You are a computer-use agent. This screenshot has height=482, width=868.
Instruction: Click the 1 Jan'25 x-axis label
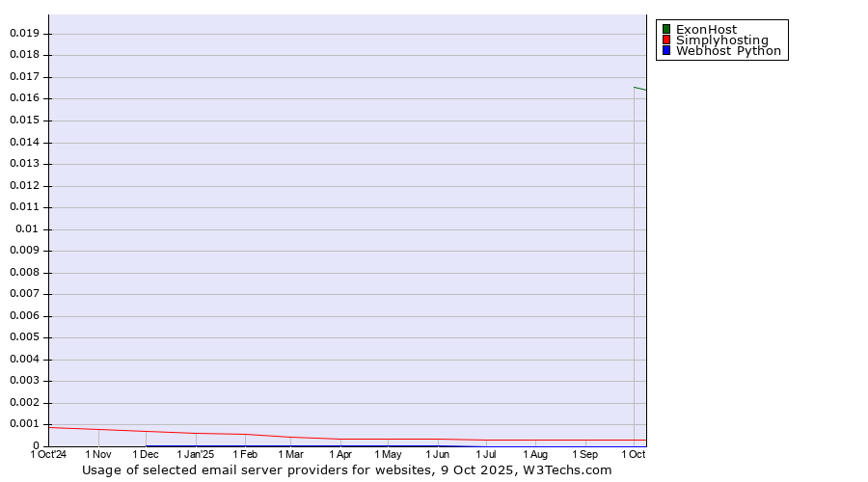[196, 454]
